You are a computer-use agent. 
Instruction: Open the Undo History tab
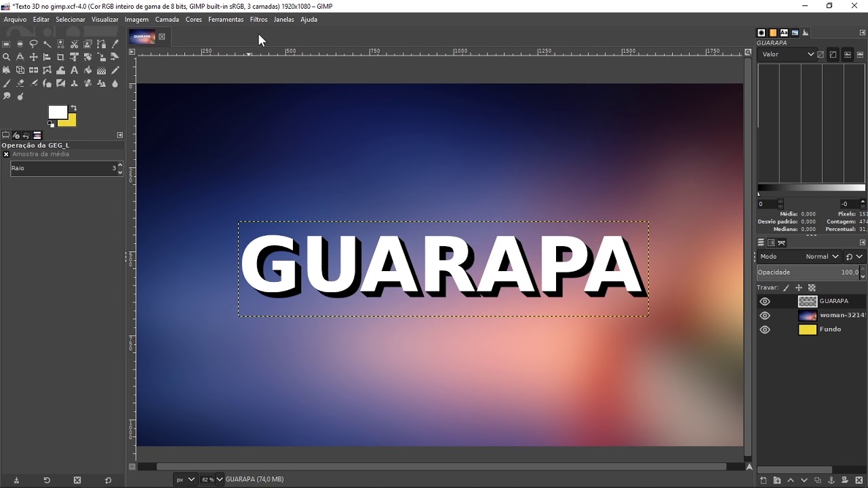[x=26, y=135]
